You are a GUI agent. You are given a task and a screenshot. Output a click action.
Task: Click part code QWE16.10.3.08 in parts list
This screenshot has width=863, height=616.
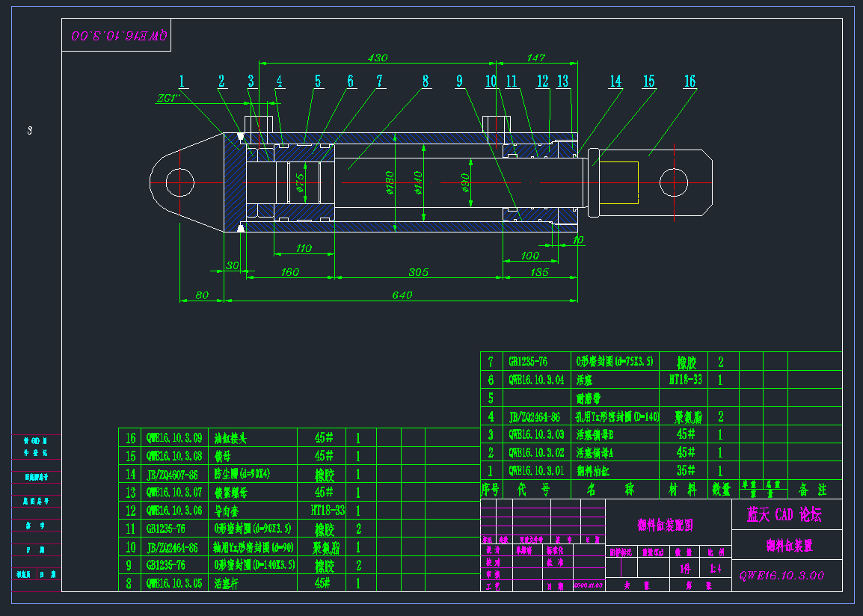pyautogui.click(x=174, y=456)
